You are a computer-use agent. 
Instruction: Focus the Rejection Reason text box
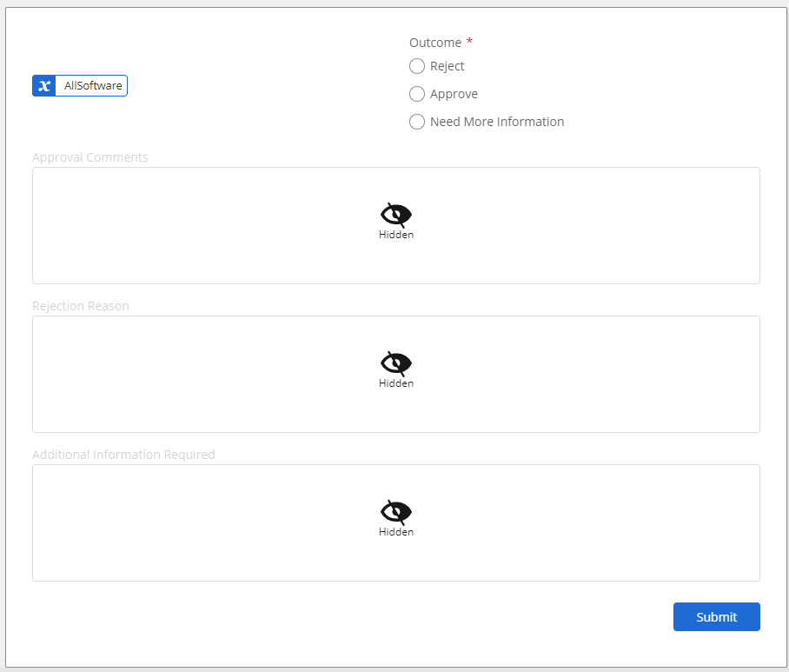(x=396, y=374)
